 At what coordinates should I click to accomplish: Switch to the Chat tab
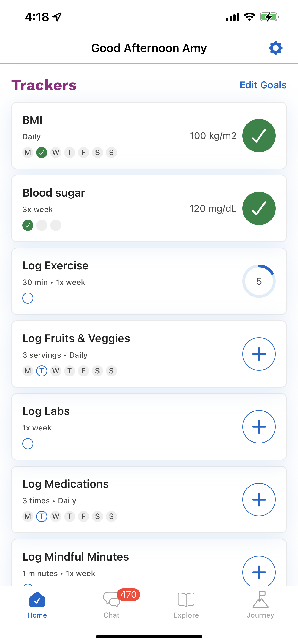pos(112,605)
